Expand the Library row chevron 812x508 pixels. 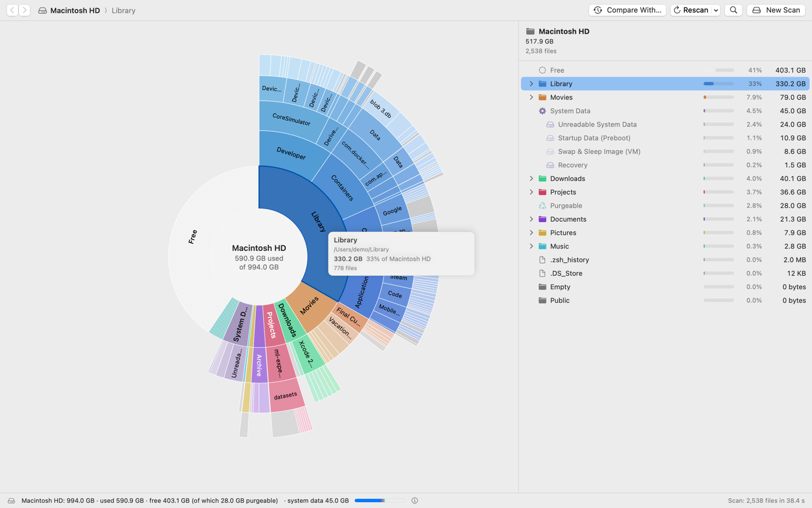coord(531,84)
